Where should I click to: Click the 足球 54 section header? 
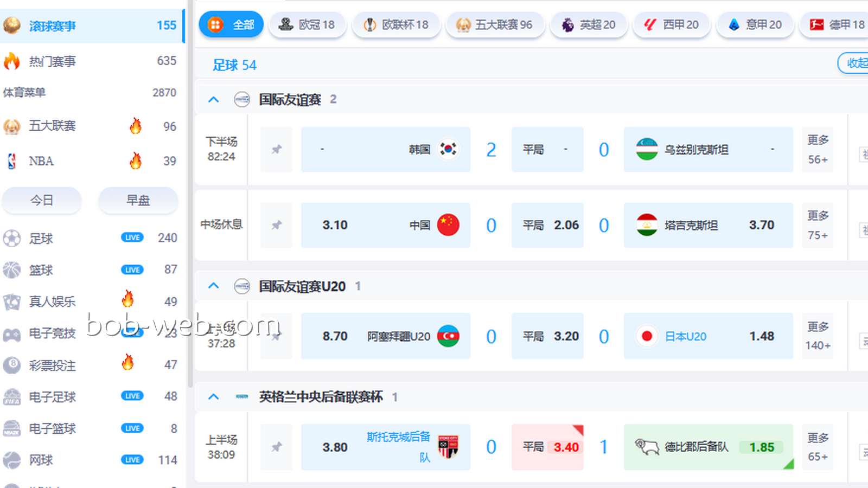(234, 65)
